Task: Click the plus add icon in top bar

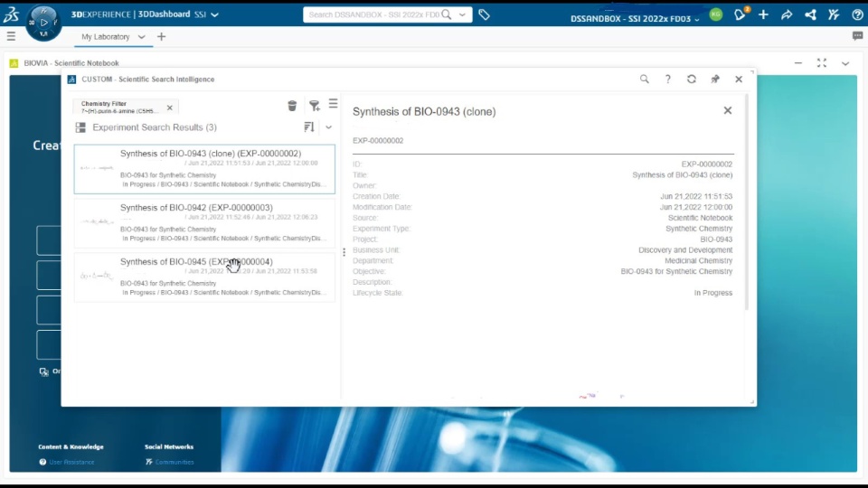Action: [x=763, y=15]
